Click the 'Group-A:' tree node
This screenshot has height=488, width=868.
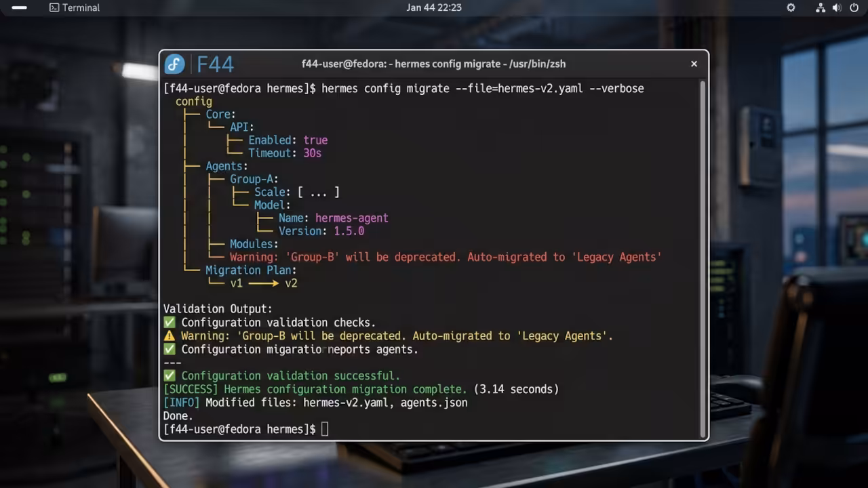click(254, 179)
